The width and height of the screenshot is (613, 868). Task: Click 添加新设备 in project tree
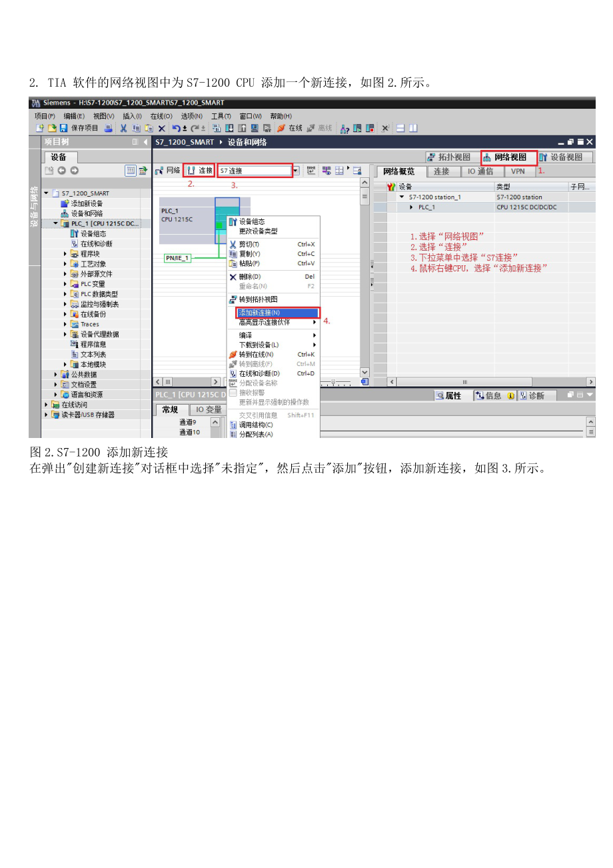[x=87, y=203]
